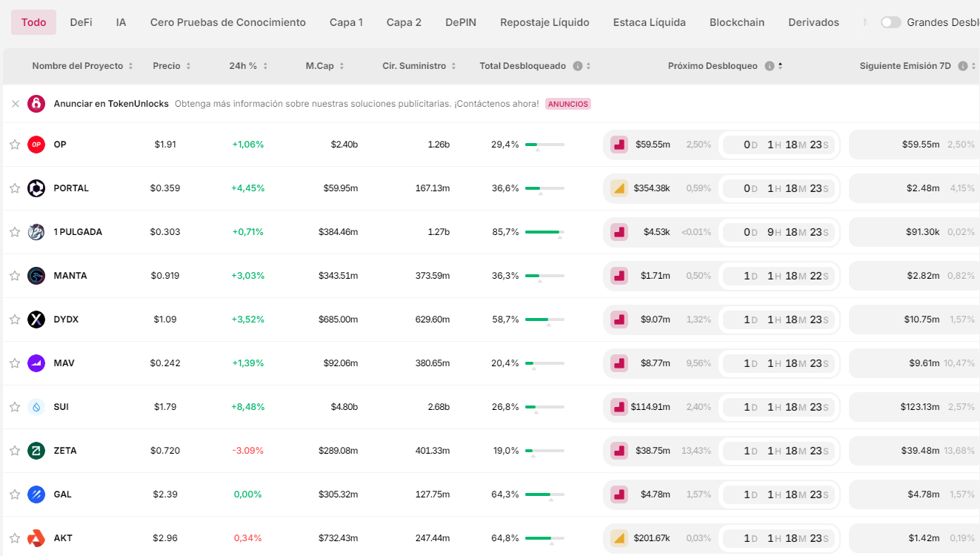Viewport: 980px width, 556px height.
Task: Star OP as a favorite
Action: pos(15,145)
